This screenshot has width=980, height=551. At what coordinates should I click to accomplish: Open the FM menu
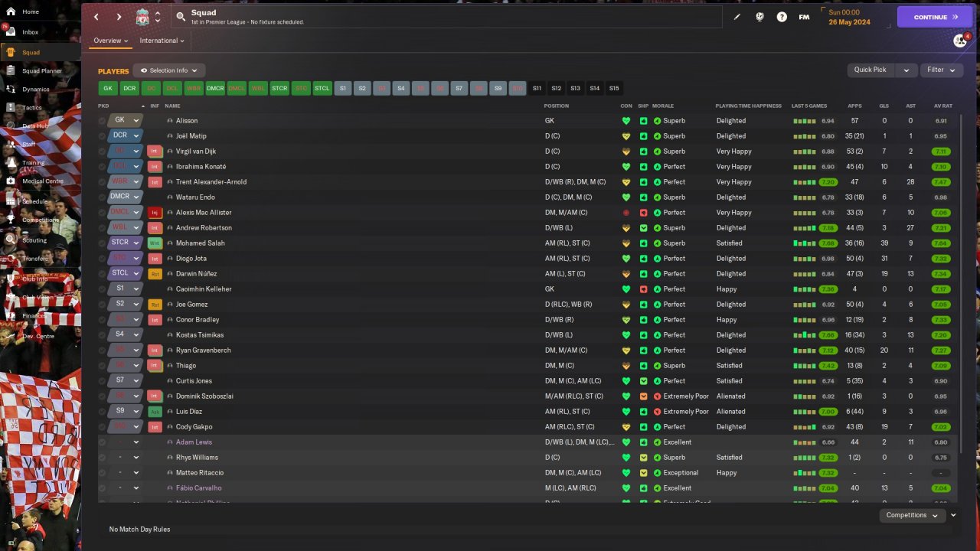pos(804,17)
